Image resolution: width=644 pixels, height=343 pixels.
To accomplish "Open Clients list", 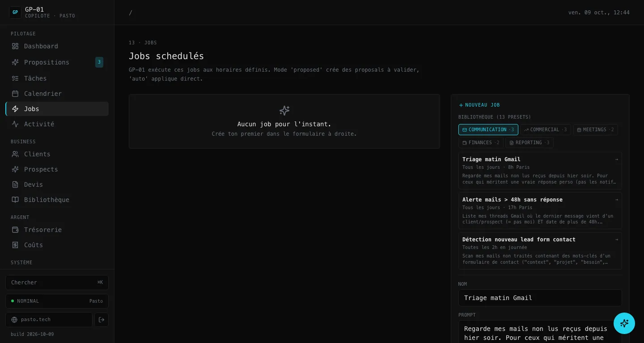I will click(57, 154).
